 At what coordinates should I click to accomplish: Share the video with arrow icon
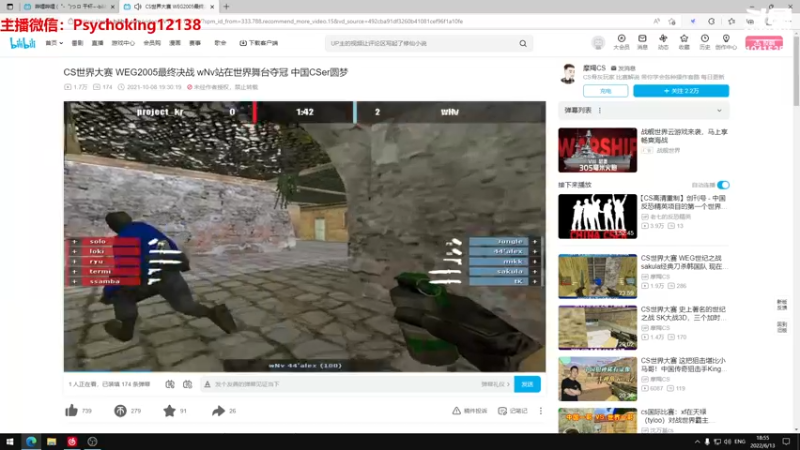click(218, 411)
